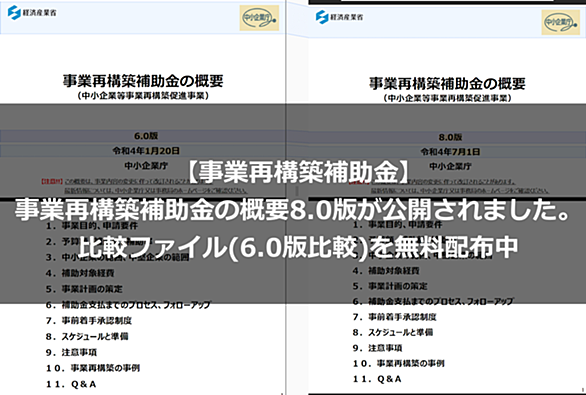
Task: Open 11. Q&A in the 6.0版 document
Action: (x=71, y=384)
